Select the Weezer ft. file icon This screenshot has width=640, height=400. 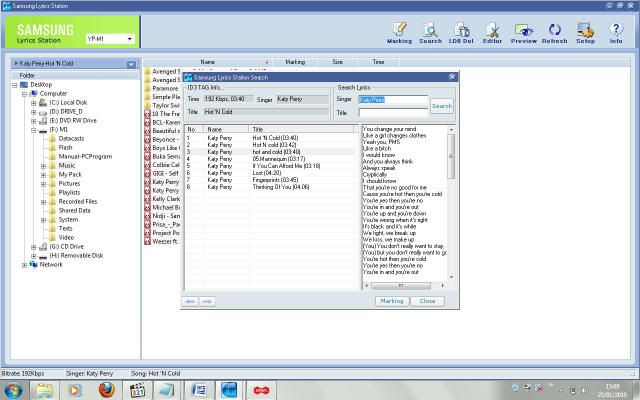(x=147, y=242)
